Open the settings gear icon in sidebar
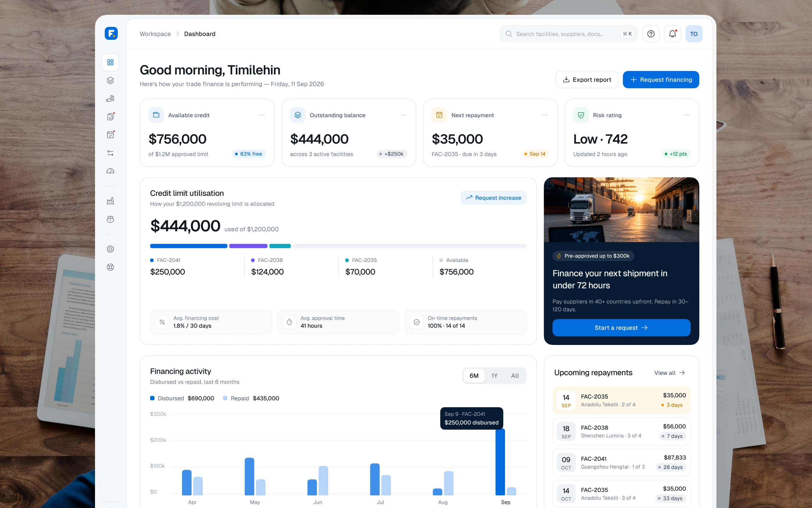Screen dimensions: 812x508 point(110,249)
